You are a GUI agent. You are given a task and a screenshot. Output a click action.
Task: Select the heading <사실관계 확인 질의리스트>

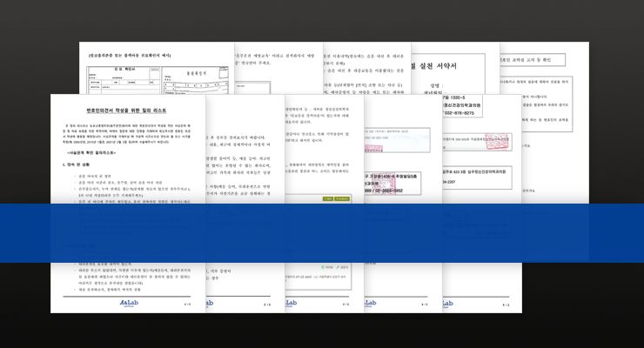point(92,152)
